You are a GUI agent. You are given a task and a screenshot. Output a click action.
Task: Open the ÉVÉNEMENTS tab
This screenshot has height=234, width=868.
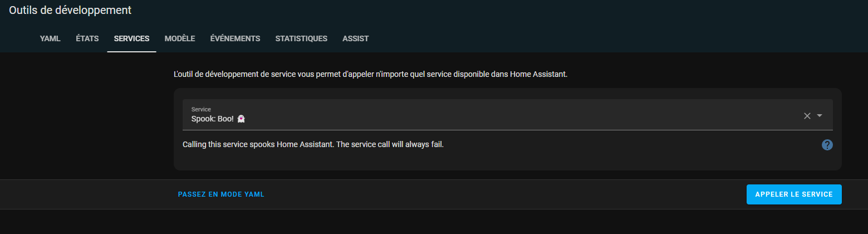tap(235, 38)
